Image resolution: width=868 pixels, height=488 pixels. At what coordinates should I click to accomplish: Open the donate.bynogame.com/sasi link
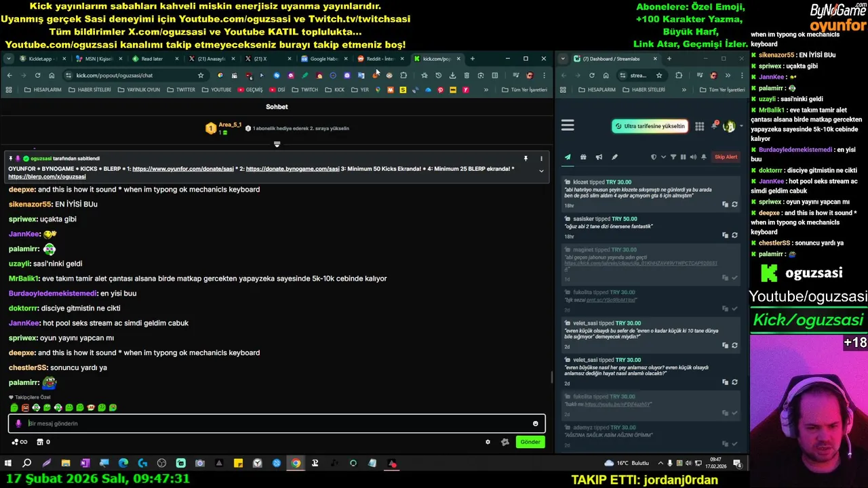coord(292,169)
